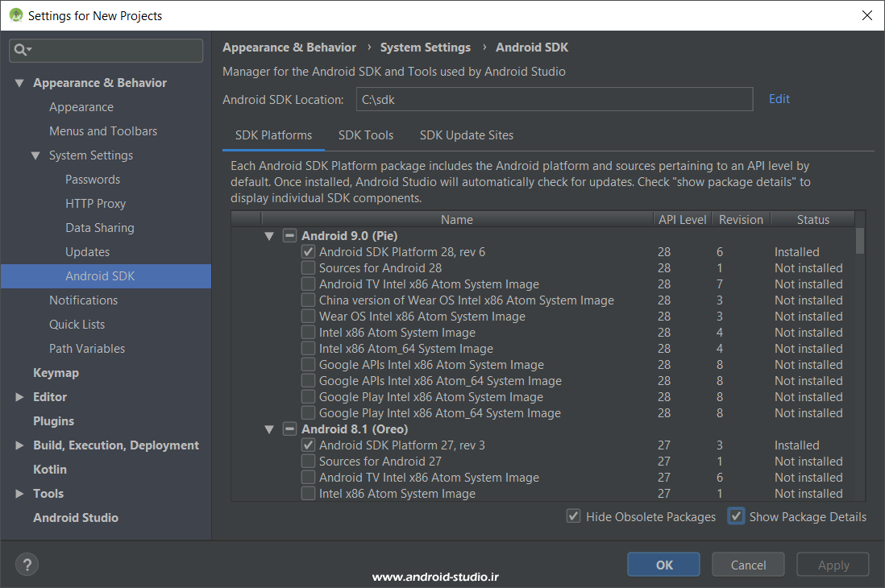Click the Status column header
Viewport: 885px width, 588px height.
812,220
